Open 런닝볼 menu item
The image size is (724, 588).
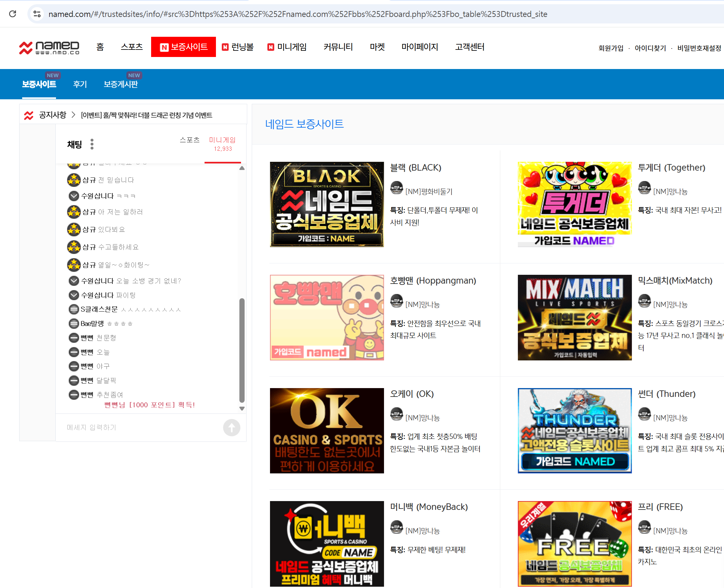(238, 47)
